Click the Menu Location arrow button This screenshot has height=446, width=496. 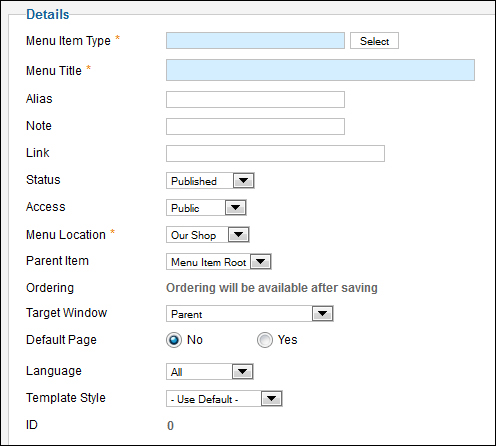[238, 235]
